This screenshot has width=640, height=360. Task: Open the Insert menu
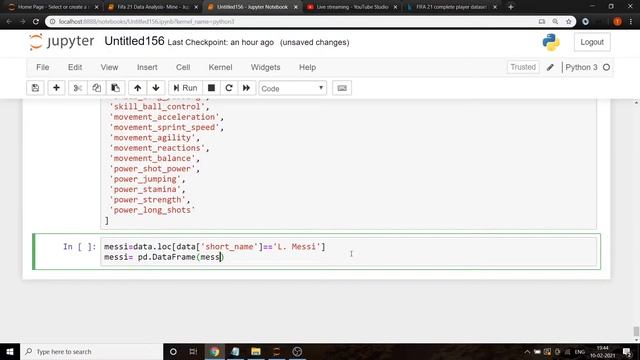[x=147, y=67]
